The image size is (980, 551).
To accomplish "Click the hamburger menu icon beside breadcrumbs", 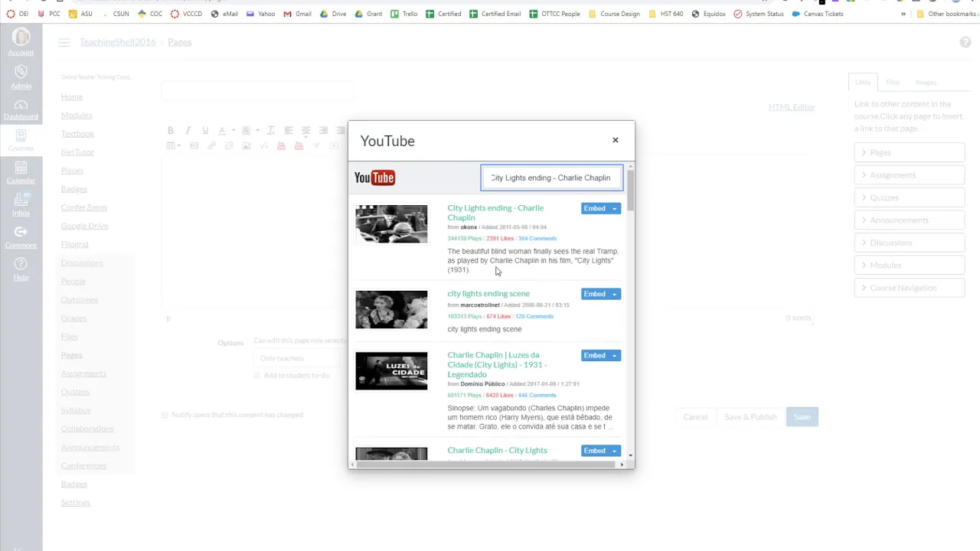I will pyautogui.click(x=64, y=43).
